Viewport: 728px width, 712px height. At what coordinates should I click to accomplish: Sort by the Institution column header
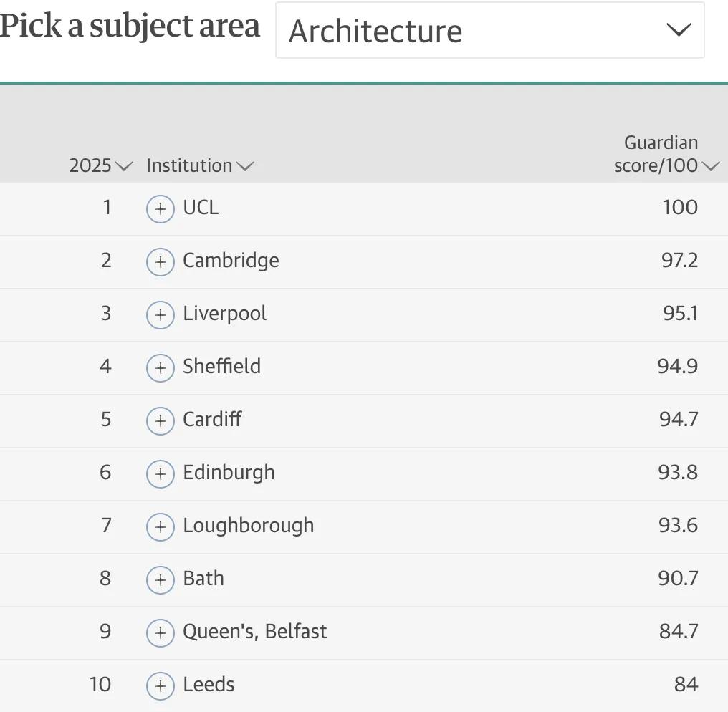click(199, 166)
